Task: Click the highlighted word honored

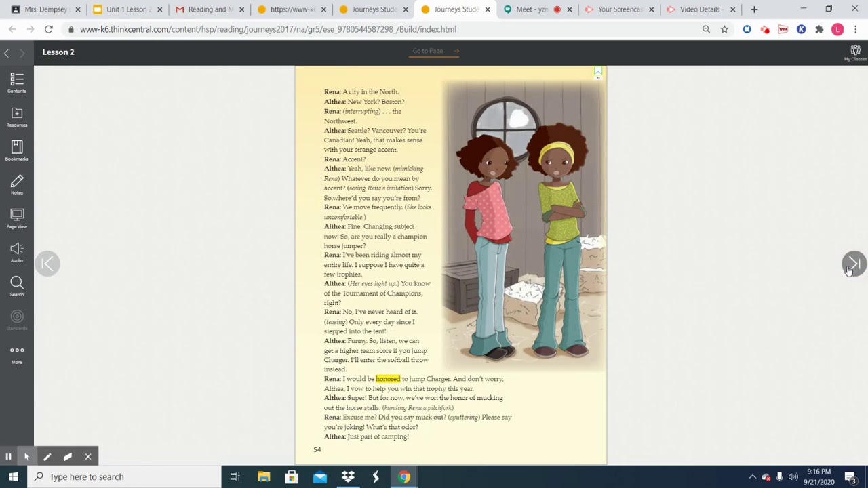Action: [x=388, y=379]
